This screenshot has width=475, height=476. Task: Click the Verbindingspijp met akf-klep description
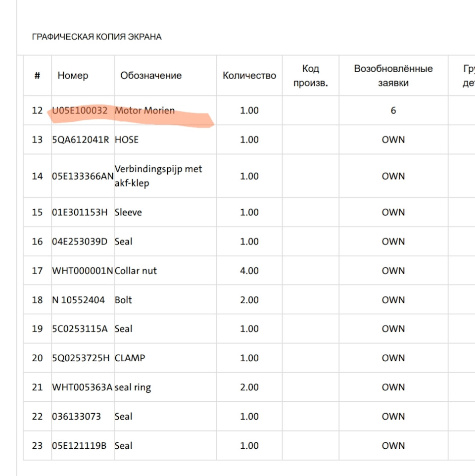(158, 176)
